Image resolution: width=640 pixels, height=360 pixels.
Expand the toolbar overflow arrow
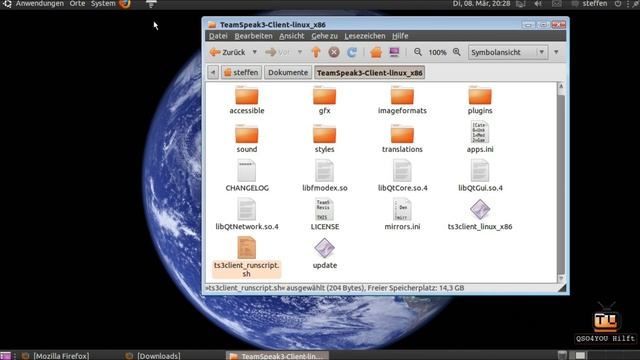556,52
